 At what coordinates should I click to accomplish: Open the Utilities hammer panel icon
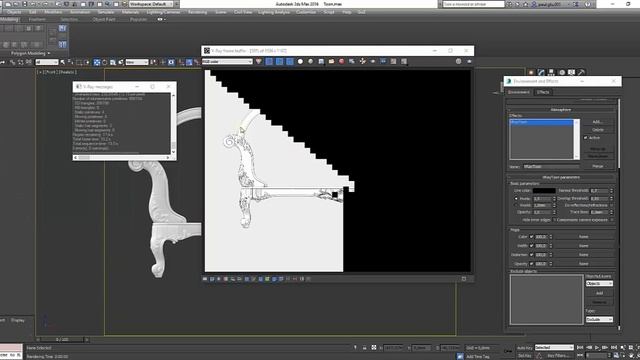581,73
